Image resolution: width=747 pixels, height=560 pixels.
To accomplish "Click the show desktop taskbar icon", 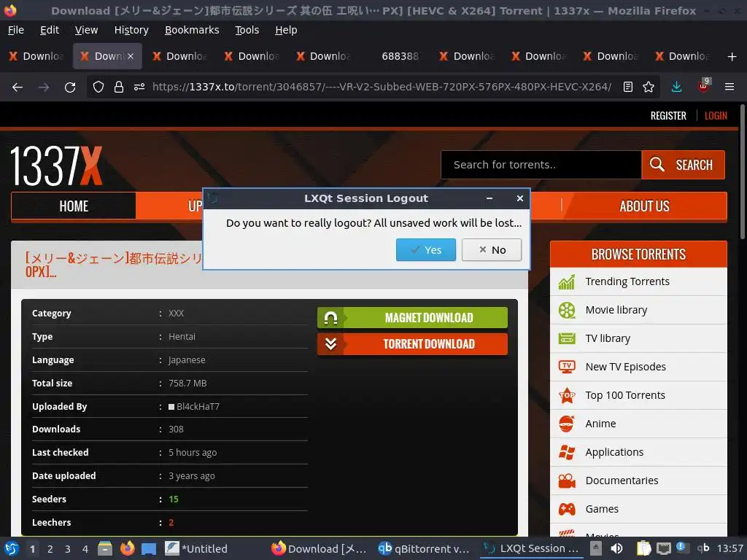I will pyautogui.click(x=149, y=549).
